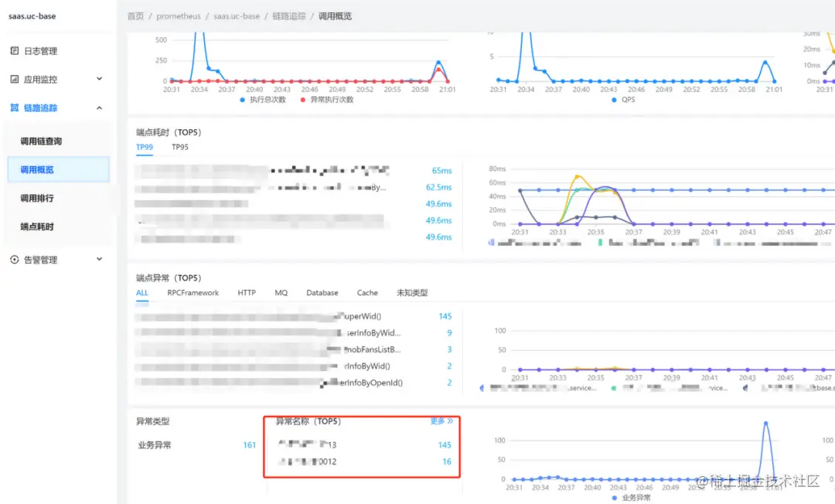
Task: Click the mobFansListB endpoint exception row
Action: 293,349
